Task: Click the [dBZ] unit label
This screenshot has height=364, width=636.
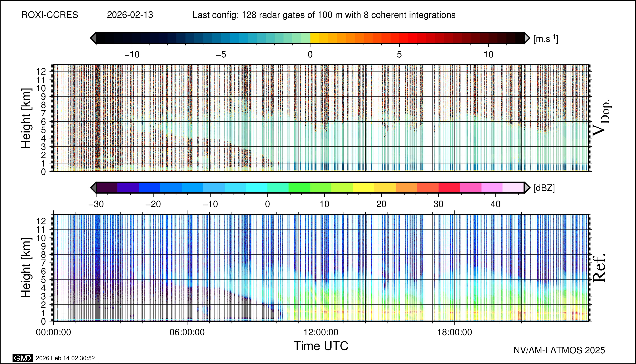Action: pyautogui.click(x=544, y=188)
